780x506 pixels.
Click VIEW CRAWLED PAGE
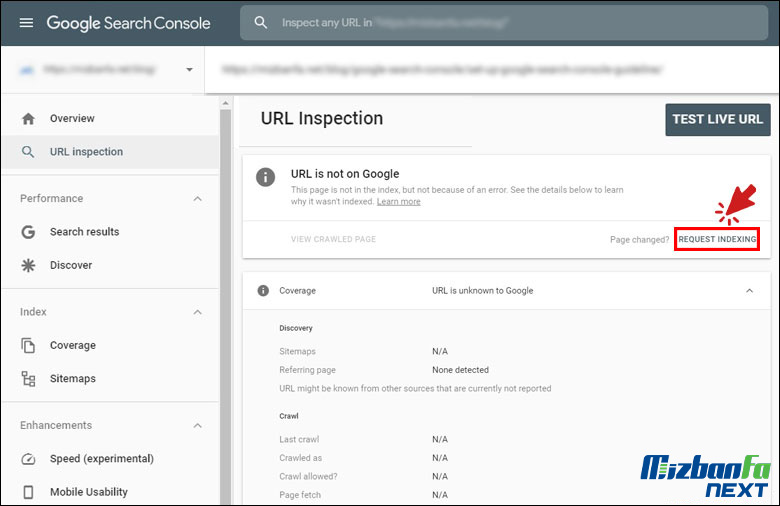(333, 239)
